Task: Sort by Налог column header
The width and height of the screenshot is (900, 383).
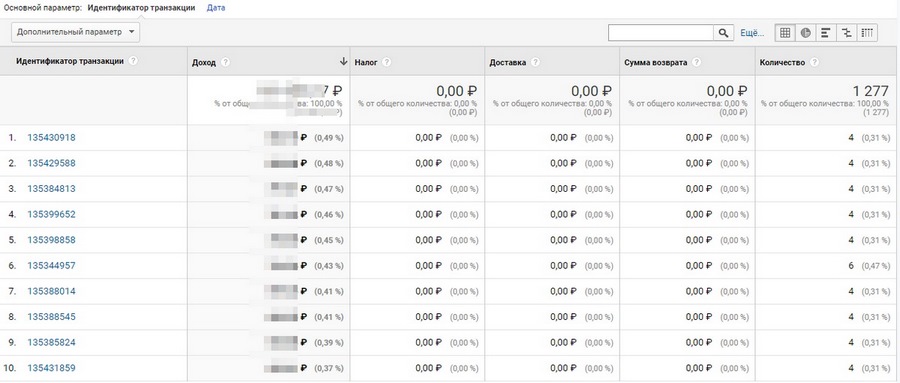Action: click(x=366, y=62)
